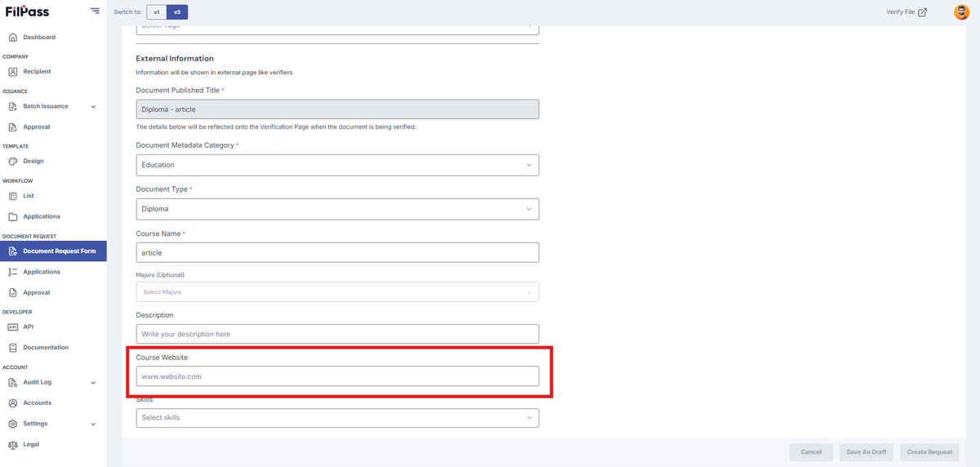Viewport: 980px width, 467px height.
Task: Open the user avatar profile menu
Action: click(961, 12)
